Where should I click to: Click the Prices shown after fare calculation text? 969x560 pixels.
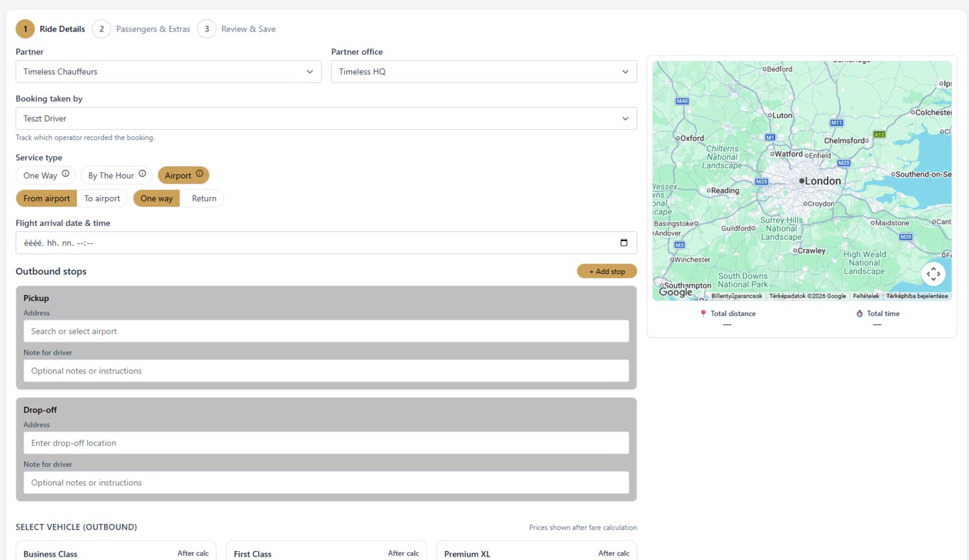point(583,528)
